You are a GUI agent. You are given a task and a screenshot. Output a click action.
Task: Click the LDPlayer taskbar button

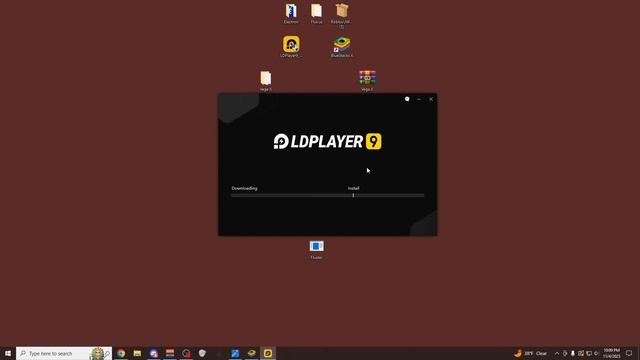click(268, 353)
